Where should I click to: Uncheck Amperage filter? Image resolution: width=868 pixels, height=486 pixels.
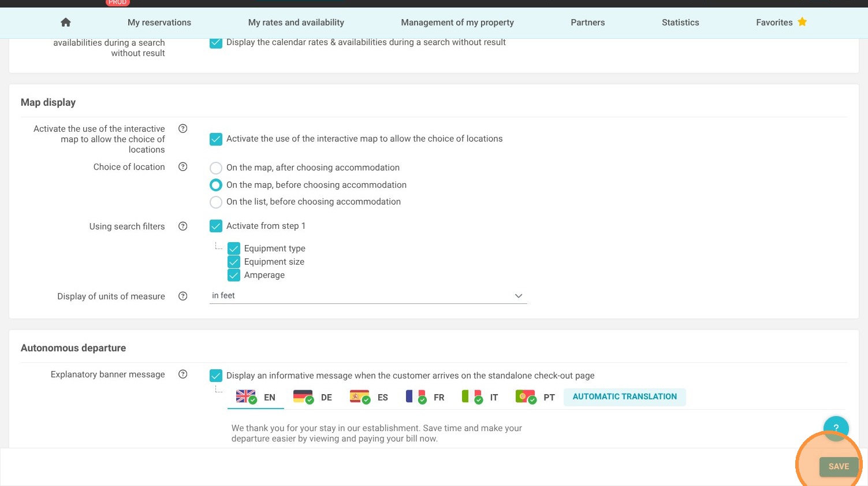pyautogui.click(x=234, y=275)
